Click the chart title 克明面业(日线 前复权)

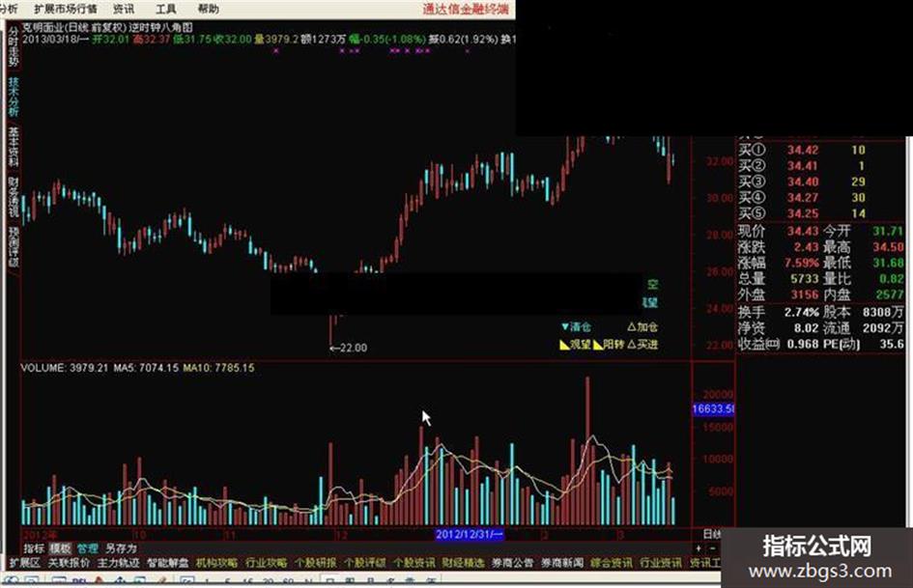click(x=74, y=27)
